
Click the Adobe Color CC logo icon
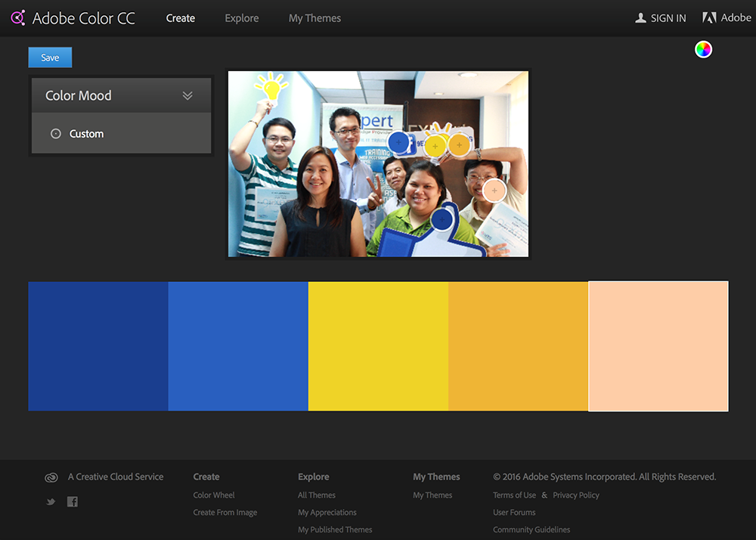[x=17, y=17]
